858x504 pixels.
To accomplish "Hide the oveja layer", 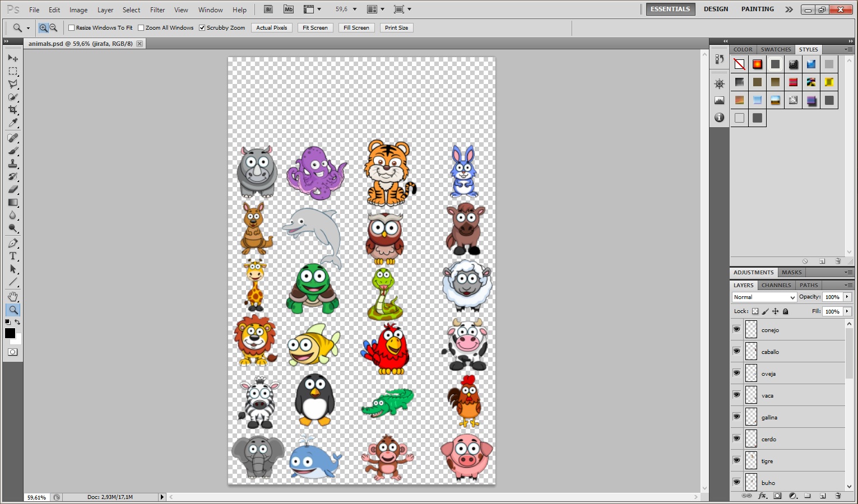I will tap(736, 373).
